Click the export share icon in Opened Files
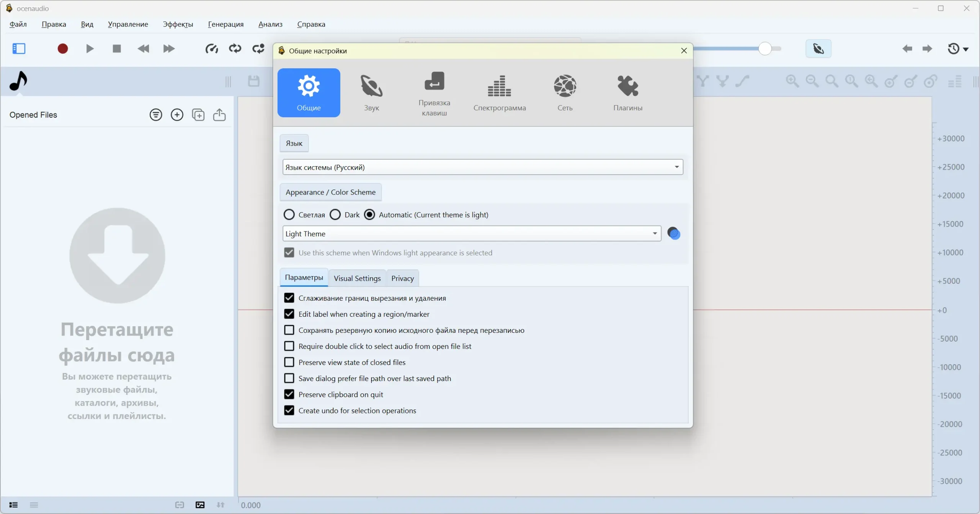Viewport: 980px width, 514px height. 219,115
